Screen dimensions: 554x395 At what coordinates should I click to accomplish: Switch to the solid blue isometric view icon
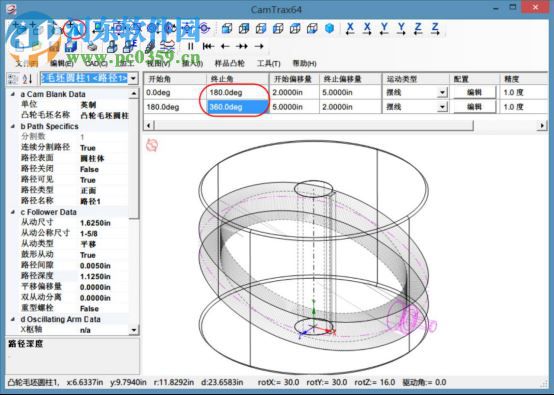point(329,28)
